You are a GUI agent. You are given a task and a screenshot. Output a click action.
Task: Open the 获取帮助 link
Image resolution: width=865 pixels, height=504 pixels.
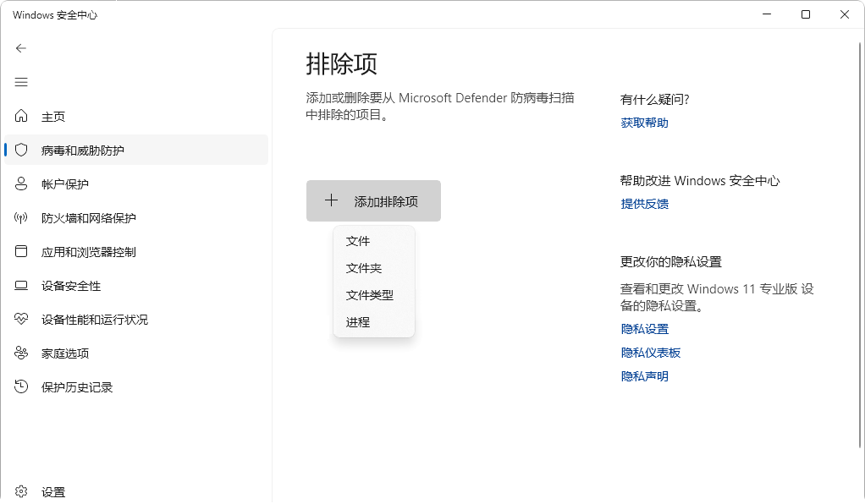pyautogui.click(x=644, y=123)
